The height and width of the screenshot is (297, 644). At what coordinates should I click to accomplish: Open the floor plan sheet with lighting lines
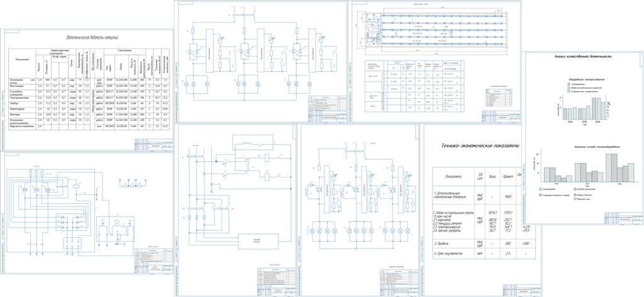(435, 61)
